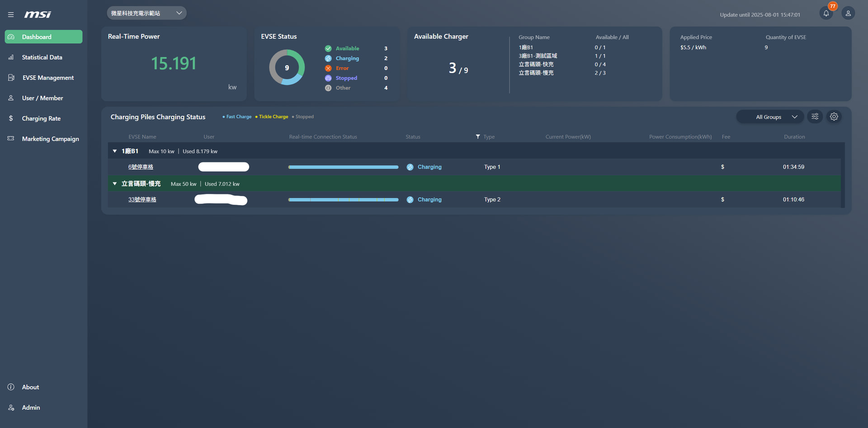The width and height of the screenshot is (868, 428).
Task: Click the Charging Rate dollar icon
Action: tap(11, 118)
